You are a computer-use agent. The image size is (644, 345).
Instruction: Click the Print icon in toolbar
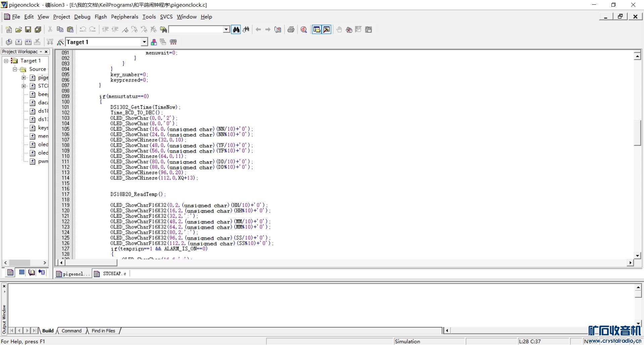(291, 29)
